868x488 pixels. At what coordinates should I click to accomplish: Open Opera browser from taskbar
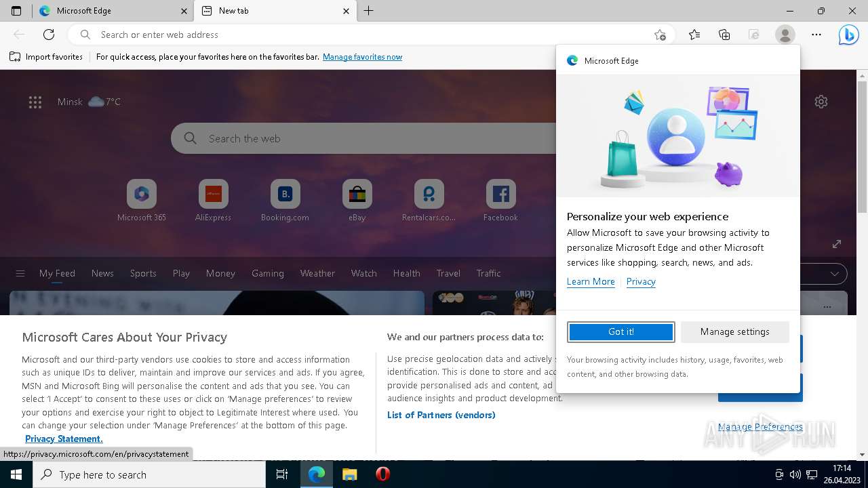tap(382, 474)
